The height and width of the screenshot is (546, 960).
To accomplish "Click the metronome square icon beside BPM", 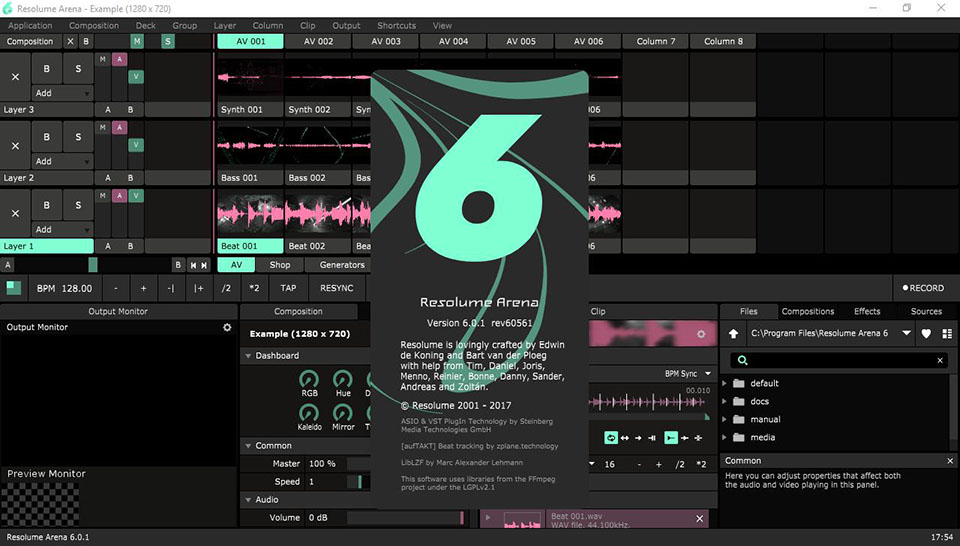I will point(13,288).
